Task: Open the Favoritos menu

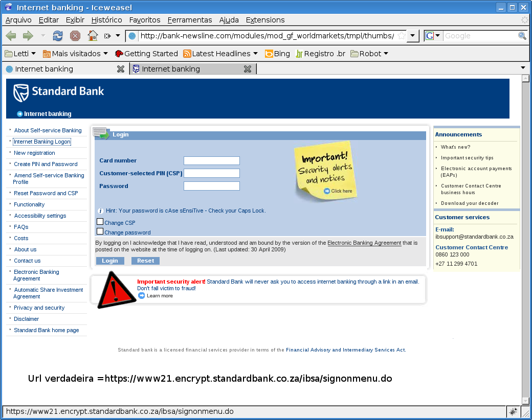Action: [x=145, y=20]
